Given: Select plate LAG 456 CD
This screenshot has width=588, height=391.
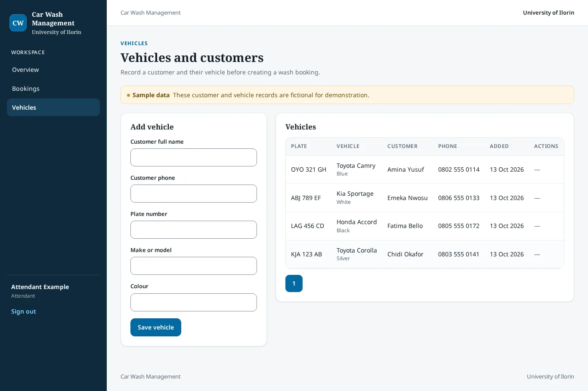Looking at the screenshot, I should coord(308,226).
